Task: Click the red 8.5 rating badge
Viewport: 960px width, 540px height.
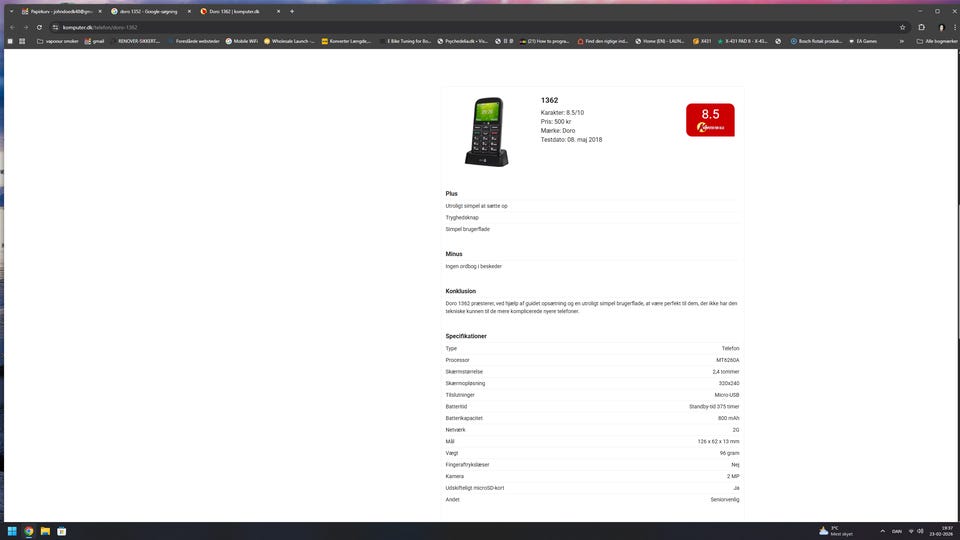Action: (x=710, y=119)
